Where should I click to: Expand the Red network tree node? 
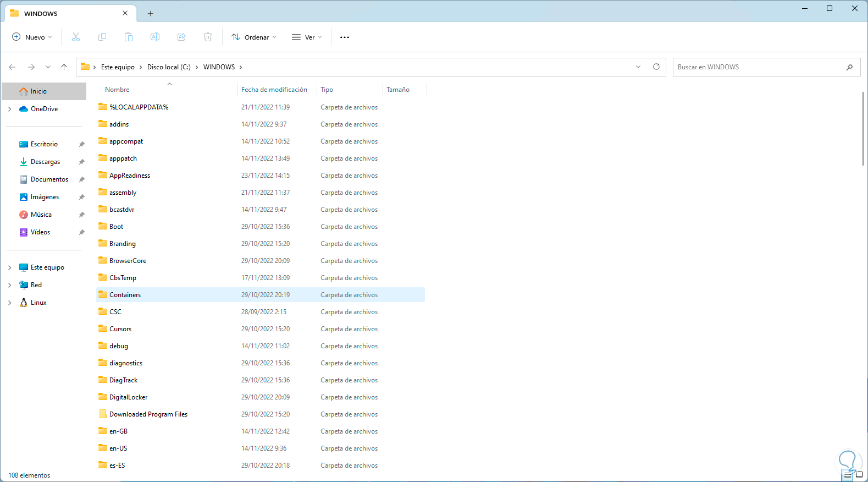(x=10, y=285)
